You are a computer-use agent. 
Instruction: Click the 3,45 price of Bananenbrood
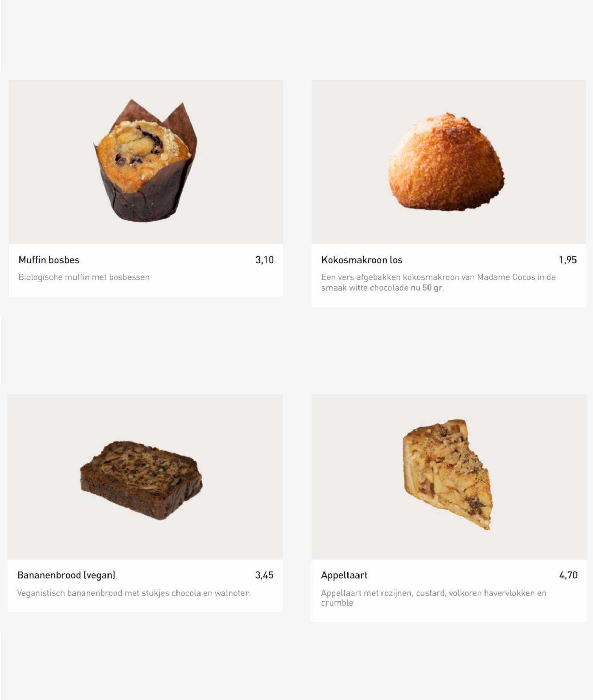click(x=264, y=575)
